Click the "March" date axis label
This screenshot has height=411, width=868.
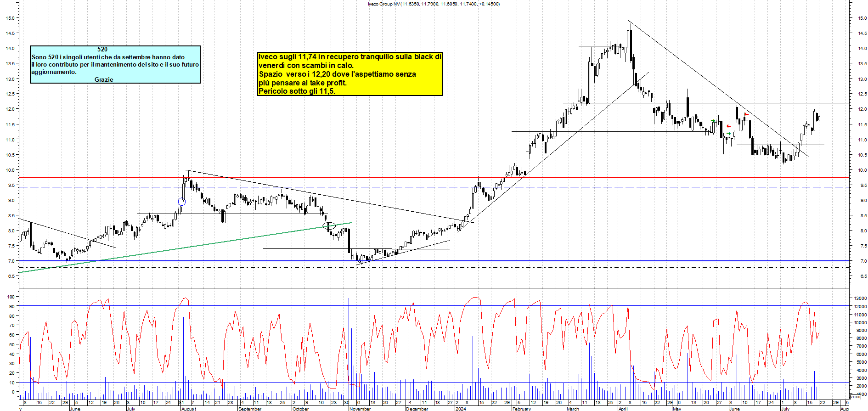(573, 409)
